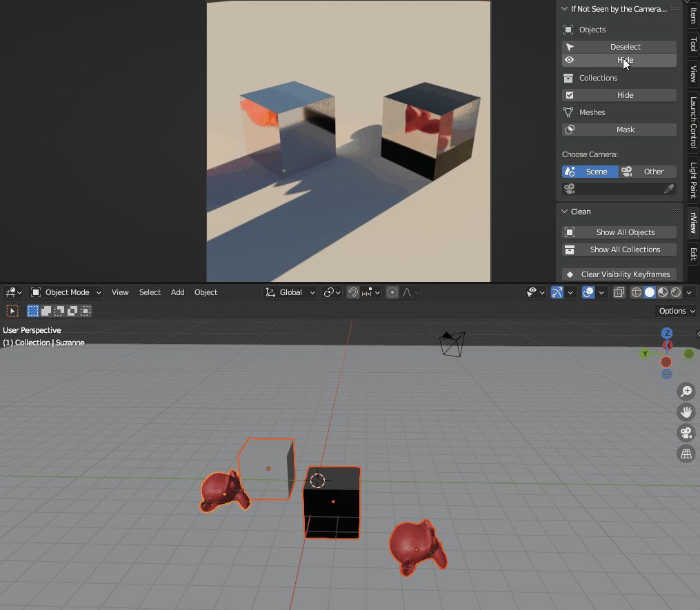
Task: Select solid viewport shading mode
Action: (x=650, y=292)
